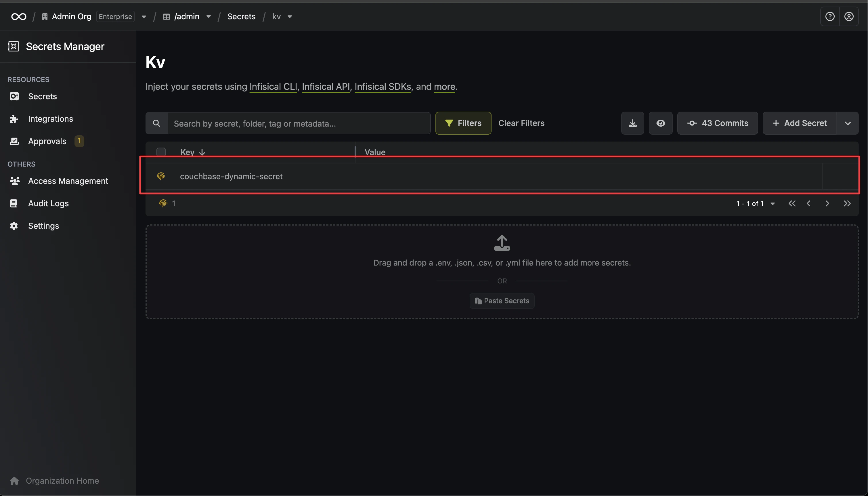
Task: Open the user account profile icon
Action: click(849, 16)
